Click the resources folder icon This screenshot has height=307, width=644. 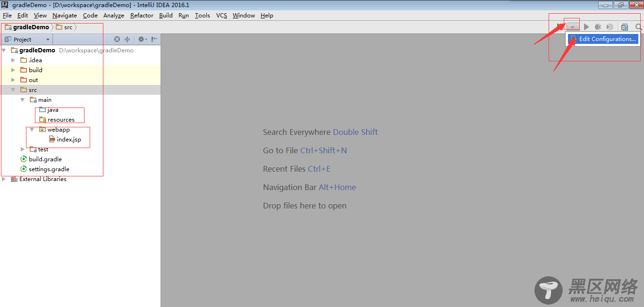(42, 119)
